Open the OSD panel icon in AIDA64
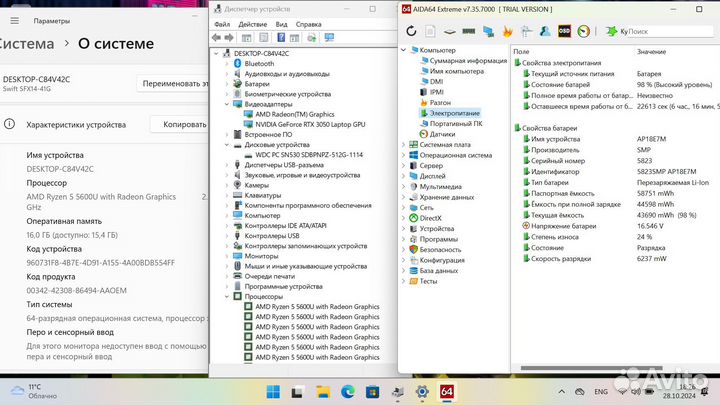 point(564,31)
